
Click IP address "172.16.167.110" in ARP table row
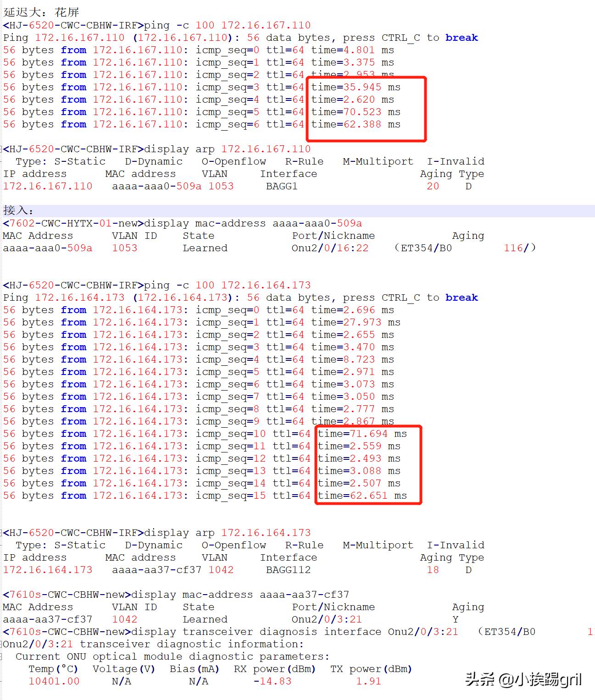click(x=48, y=186)
